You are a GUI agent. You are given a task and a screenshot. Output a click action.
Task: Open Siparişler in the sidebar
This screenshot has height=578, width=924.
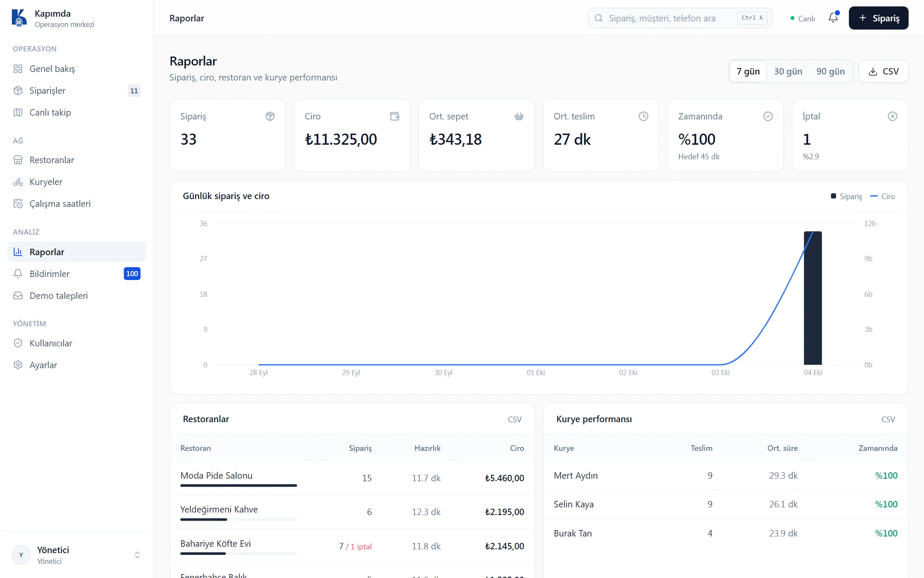(x=77, y=91)
